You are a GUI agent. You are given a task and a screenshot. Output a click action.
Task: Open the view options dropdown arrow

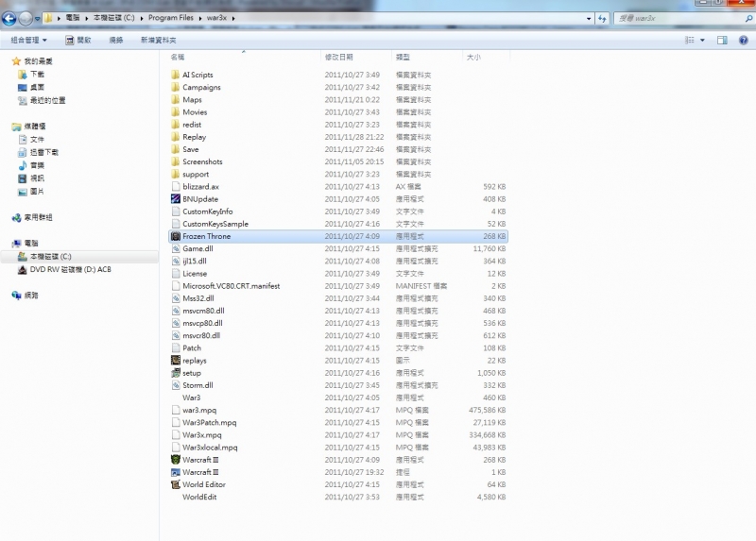702,40
